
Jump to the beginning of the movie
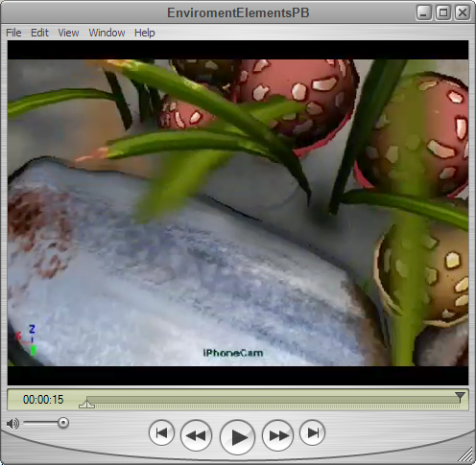point(161,432)
